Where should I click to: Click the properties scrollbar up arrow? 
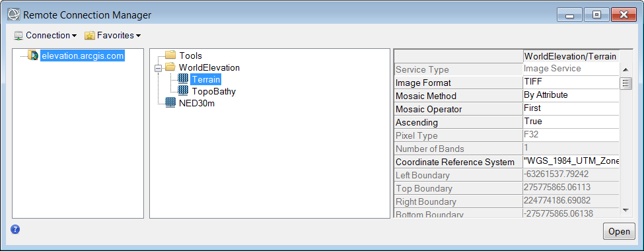(626, 69)
